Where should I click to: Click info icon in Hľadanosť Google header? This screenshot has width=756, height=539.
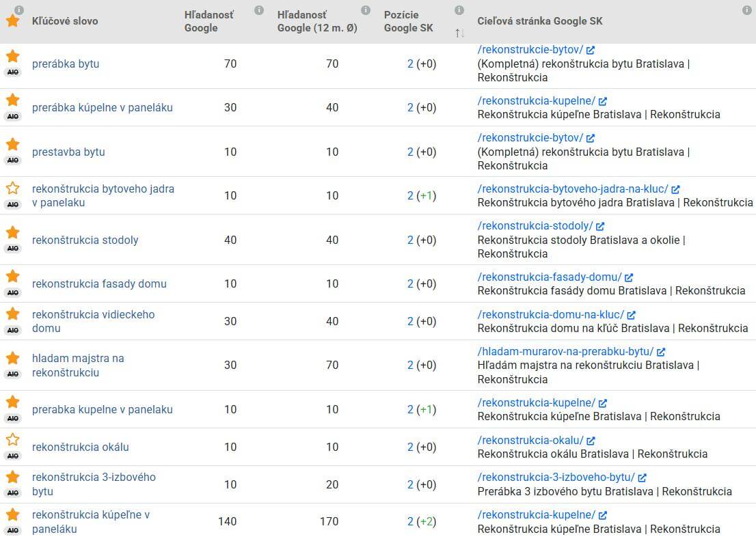pyautogui.click(x=259, y=10)
